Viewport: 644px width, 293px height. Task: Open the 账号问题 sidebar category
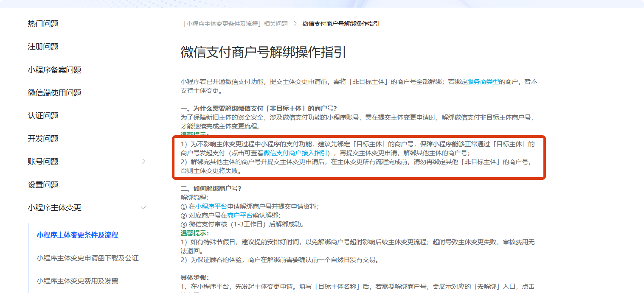[43, 162]
